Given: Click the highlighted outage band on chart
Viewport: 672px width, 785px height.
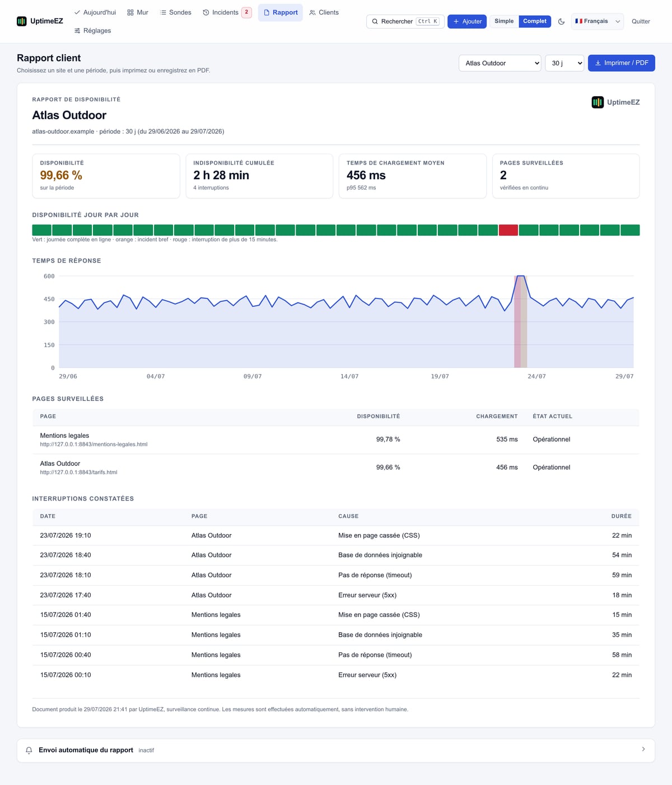Looking at the screenshot, I should pyautogui.click(x=521, y=322).
